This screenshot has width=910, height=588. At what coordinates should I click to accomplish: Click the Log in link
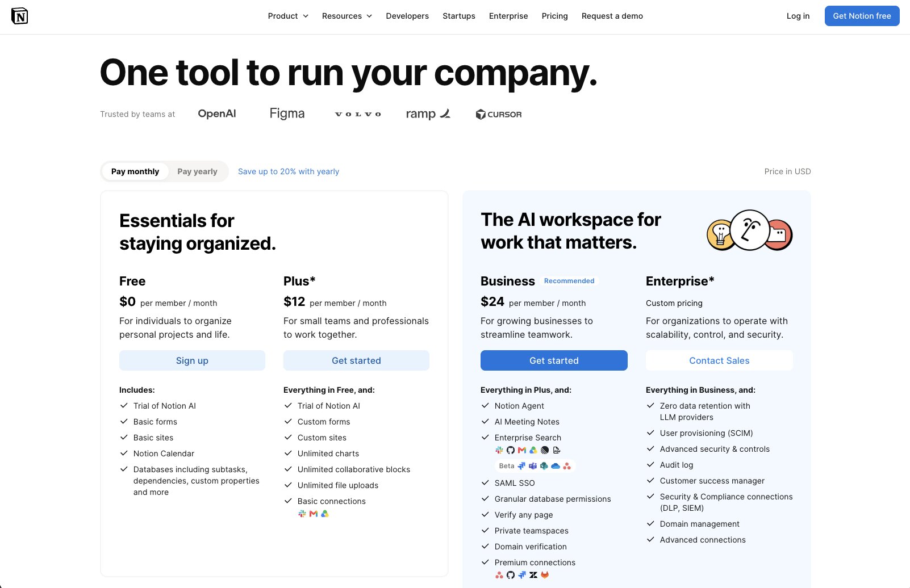pos(798,16)
